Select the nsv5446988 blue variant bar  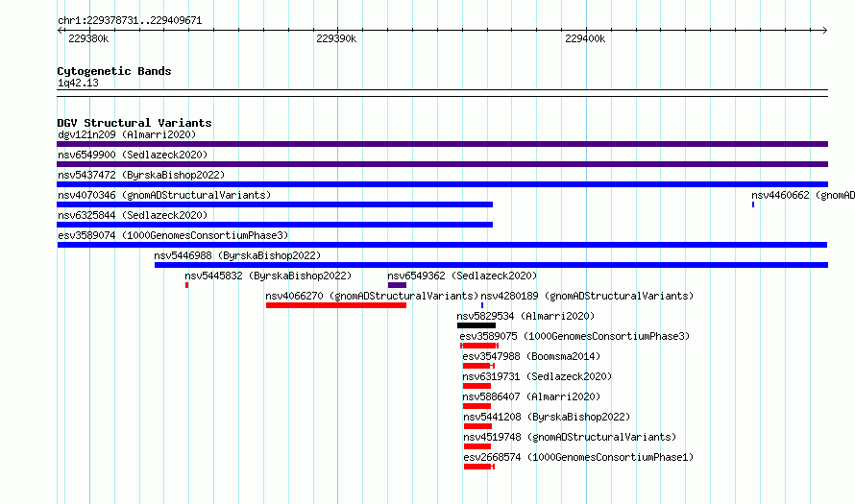(491, 265)
